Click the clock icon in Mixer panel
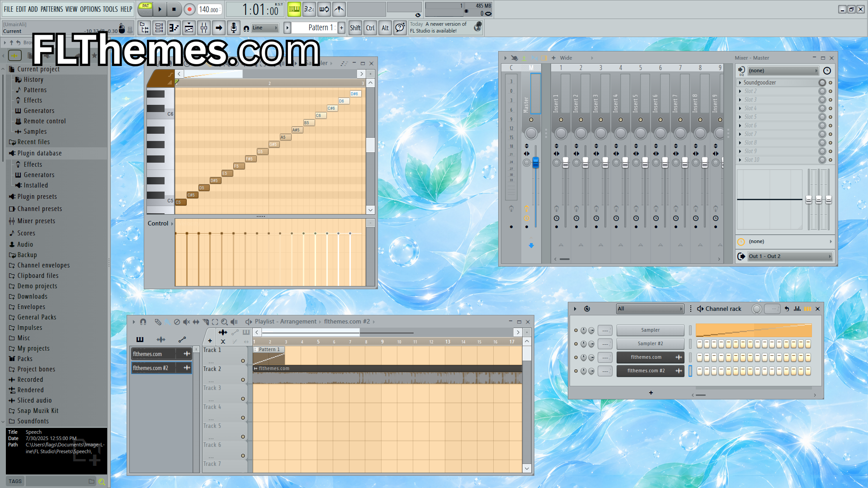The height and width of the screenshot is (488, 868). coord(827,70)
